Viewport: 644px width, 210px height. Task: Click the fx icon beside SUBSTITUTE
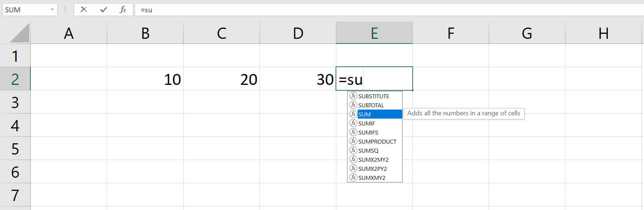pos(353,96)
